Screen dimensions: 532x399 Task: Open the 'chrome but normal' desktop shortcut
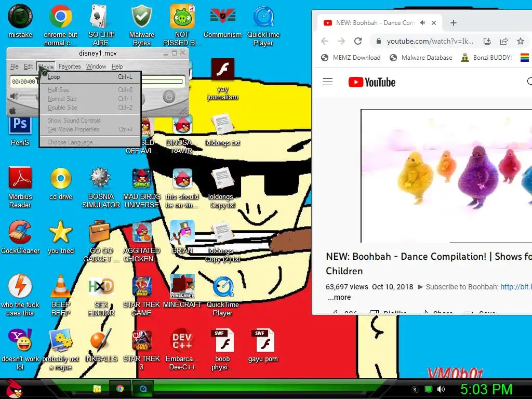click(x=60, y=16)
